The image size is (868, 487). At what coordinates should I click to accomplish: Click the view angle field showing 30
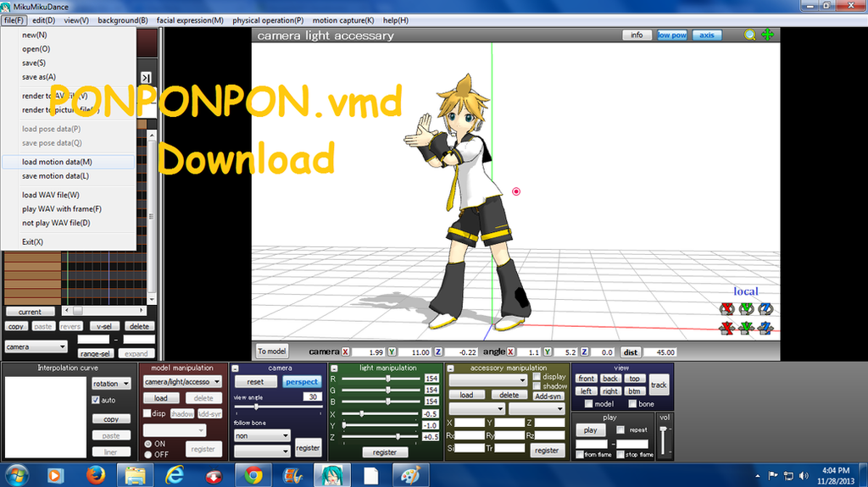tap(312, 396)
